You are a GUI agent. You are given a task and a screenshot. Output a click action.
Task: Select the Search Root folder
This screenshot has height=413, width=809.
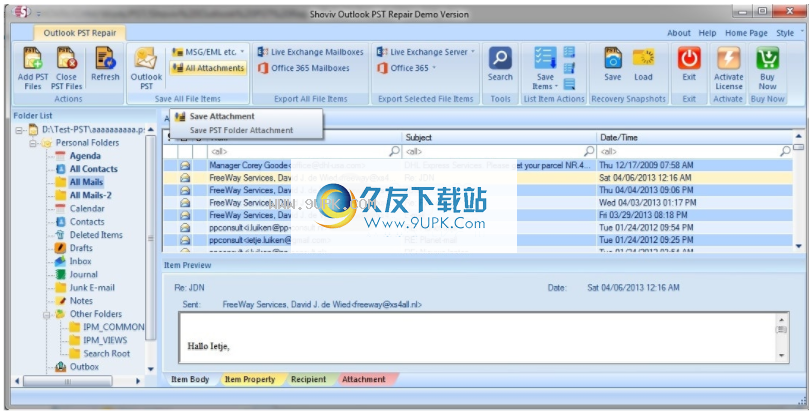click(x=106, y=354)
